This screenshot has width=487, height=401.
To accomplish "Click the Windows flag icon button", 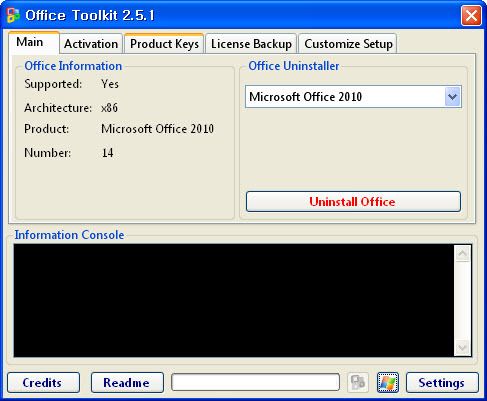I will click(388, 382).
